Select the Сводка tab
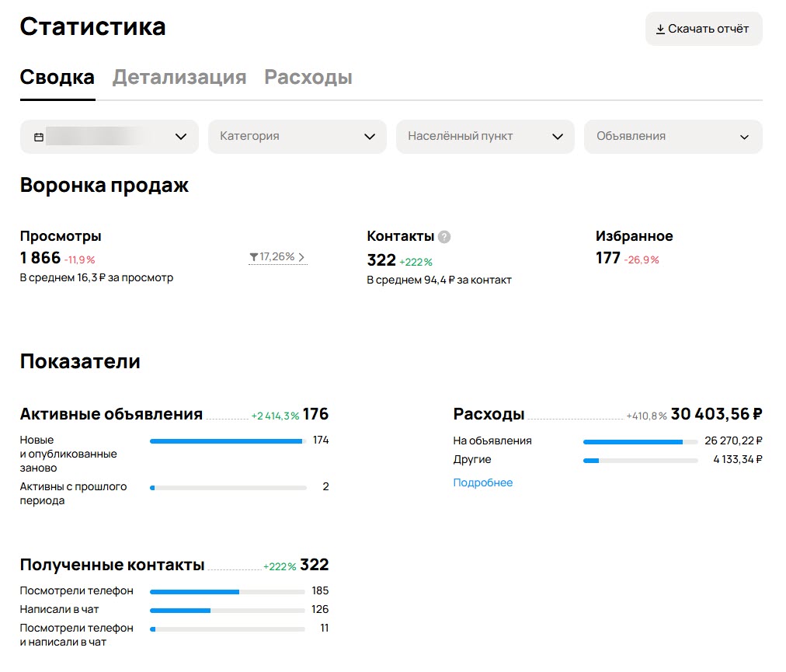Viewport: 786px width, 672px height. (57, 77)
